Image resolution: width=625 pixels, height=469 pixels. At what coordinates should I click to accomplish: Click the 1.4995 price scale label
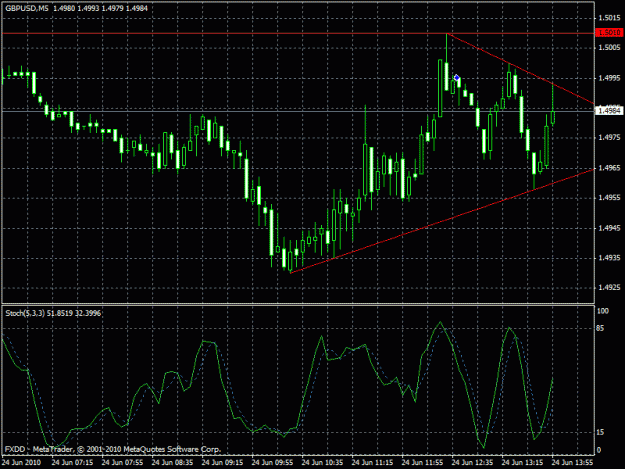point(609,78)
